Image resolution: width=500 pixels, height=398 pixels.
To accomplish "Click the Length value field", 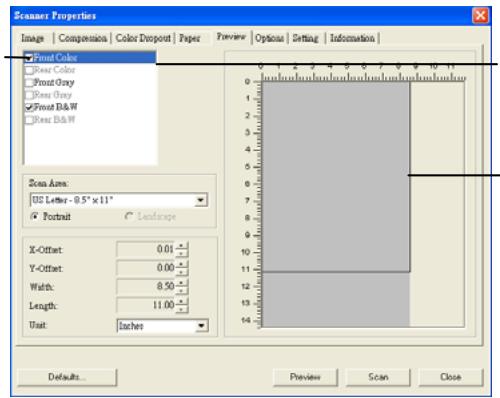I will point(146,305).
